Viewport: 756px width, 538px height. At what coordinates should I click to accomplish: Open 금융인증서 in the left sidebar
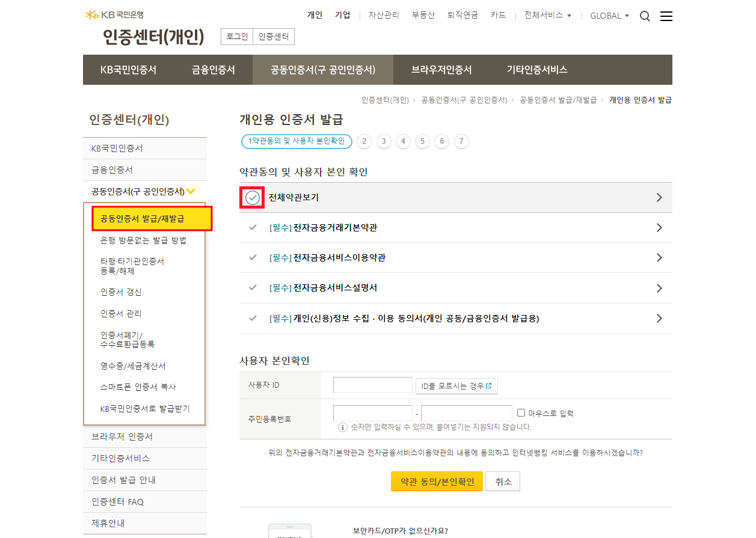pos(145,170)
